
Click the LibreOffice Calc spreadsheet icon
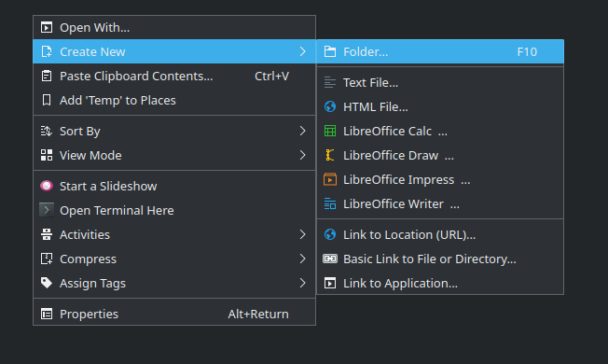click(x=330, y=131)
